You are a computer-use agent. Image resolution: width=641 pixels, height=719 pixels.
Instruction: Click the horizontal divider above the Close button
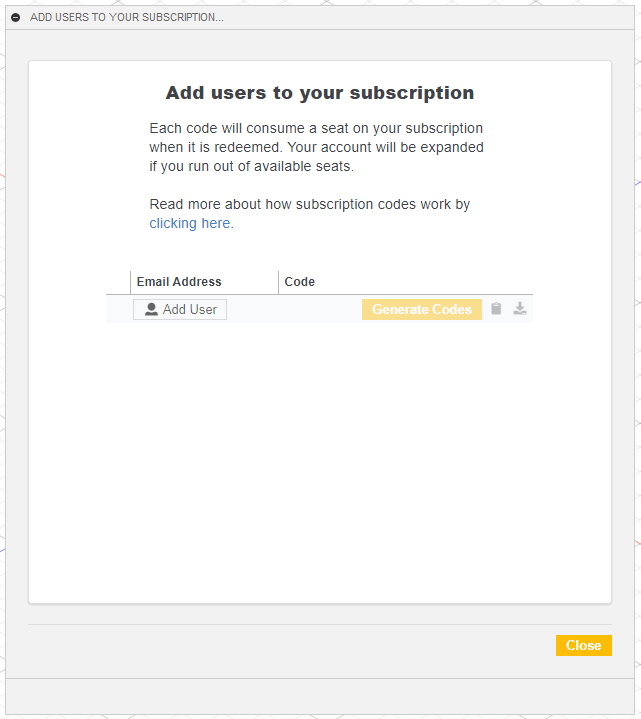pyautogui.click(x=319, y=625)
